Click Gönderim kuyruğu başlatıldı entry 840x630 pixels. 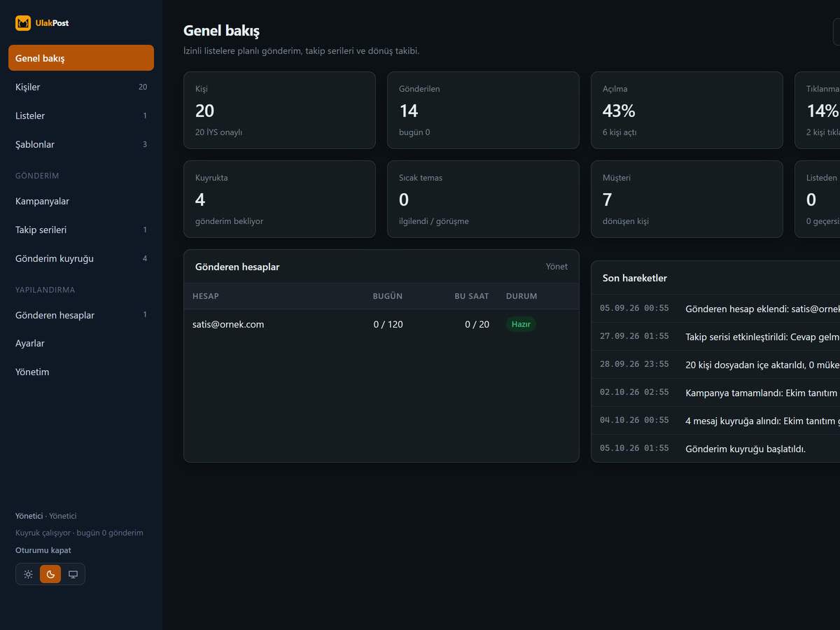coord(715,448)
